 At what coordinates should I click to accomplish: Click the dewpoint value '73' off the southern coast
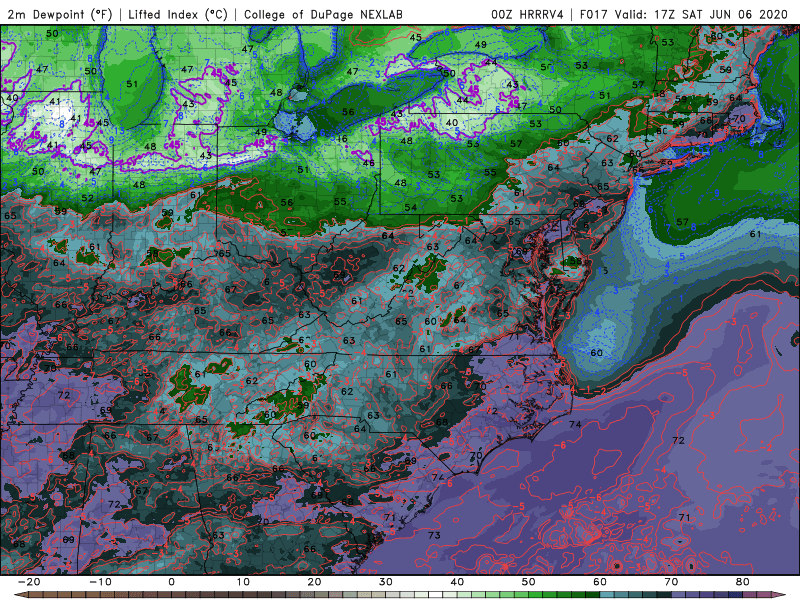tap(434, 535)
